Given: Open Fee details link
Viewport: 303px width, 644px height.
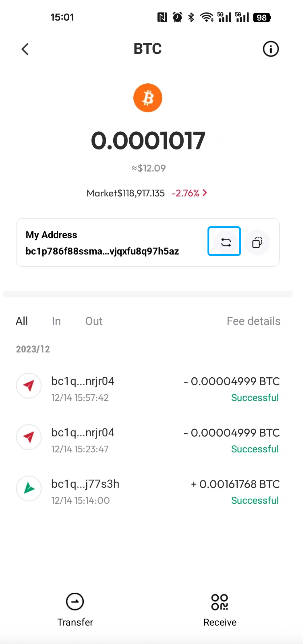Looking at the screenshot, I should [253, 321].
